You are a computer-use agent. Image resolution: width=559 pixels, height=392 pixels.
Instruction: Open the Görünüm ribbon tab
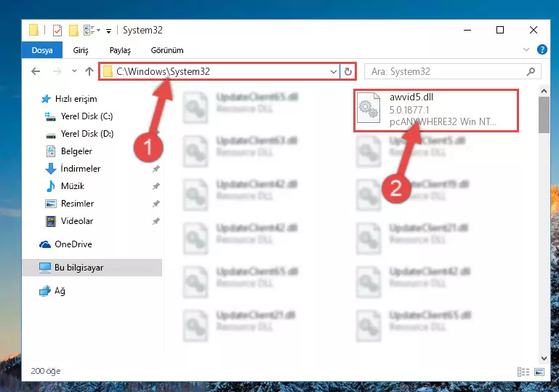[167, 50]
